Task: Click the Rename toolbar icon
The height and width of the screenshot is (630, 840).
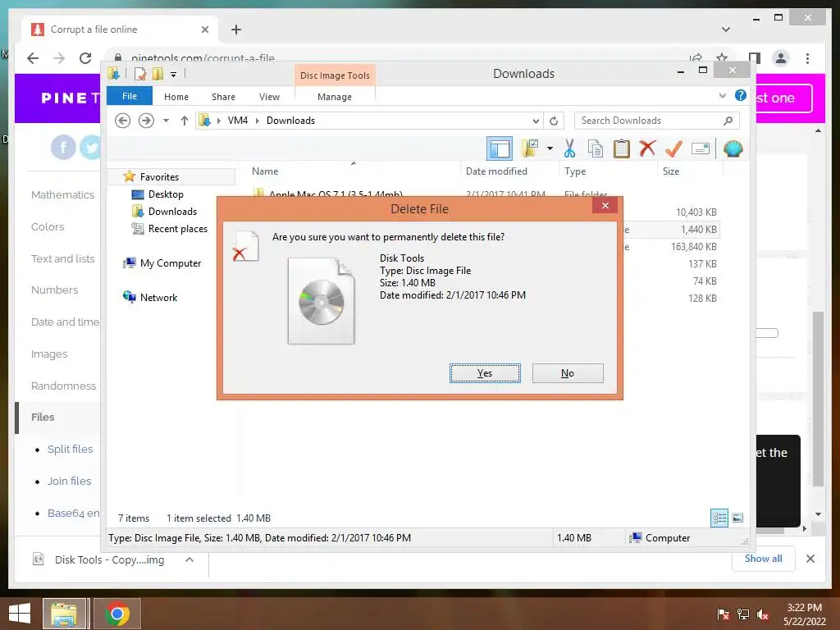Action: point(701,148)
